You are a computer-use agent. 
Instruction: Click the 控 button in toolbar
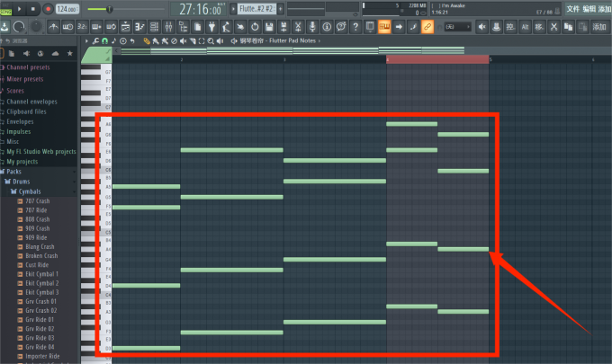pos(510,27)
